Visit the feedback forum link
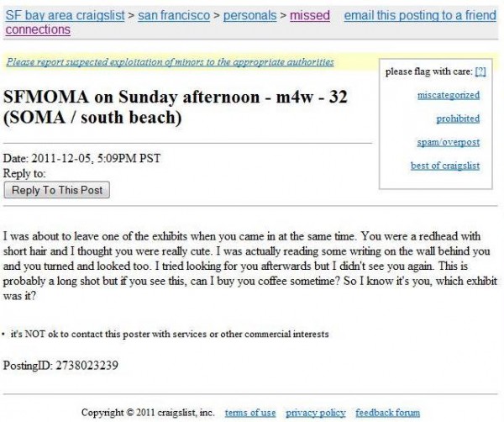Viewport: 504px width, 422px height. (387, 413)
